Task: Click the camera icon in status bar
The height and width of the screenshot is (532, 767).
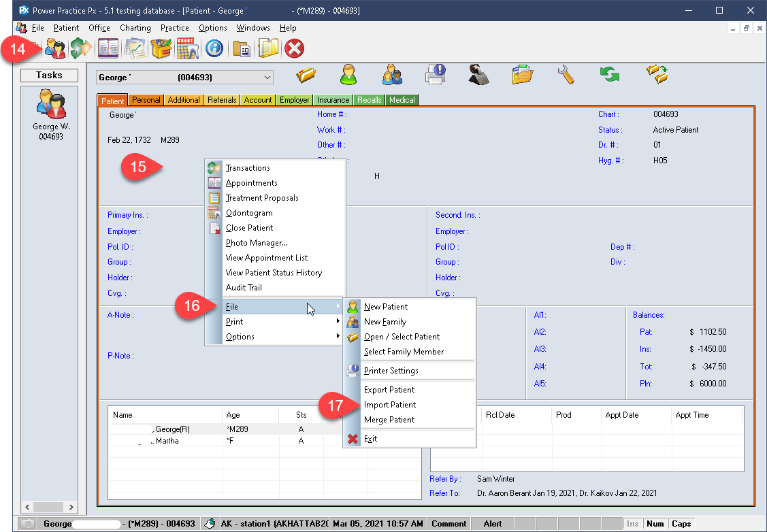Action: click(x=28, y=524)
